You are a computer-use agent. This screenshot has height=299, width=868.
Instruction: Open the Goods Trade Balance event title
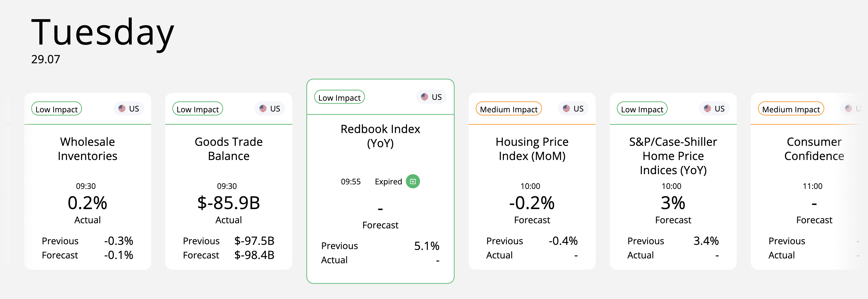tap(229, 149)
